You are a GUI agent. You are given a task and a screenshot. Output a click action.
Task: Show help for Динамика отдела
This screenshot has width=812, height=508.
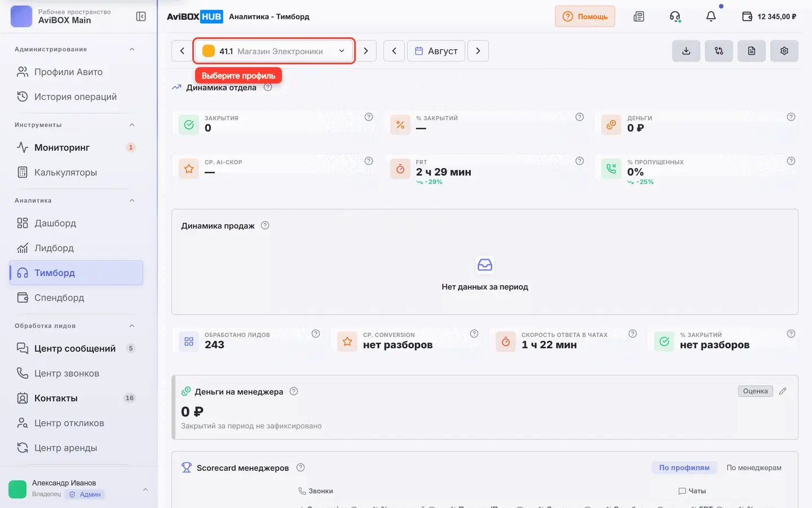(268, 87)
